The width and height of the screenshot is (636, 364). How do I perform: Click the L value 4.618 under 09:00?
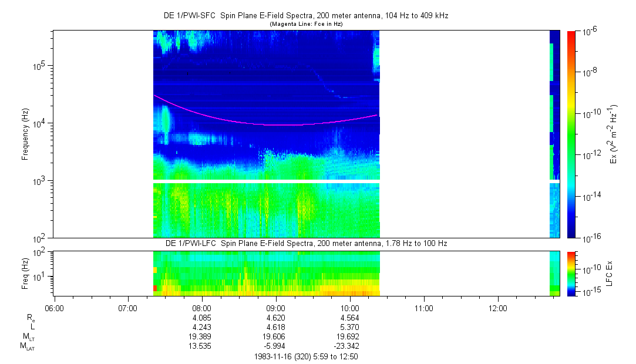[275, 327]
